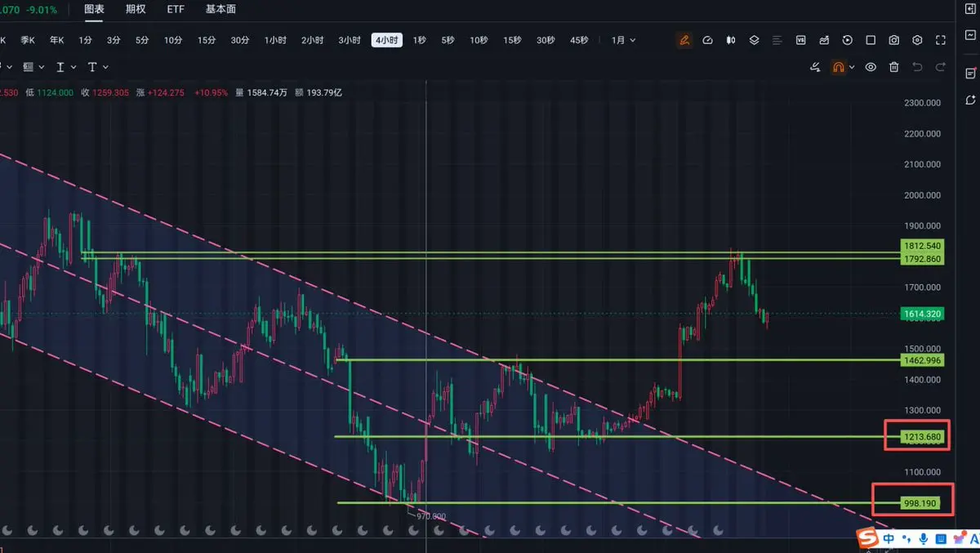The width and height of the screenshot is (980, 553).
Task: Select the 15分 timeframe
Action: pos(207,40)
